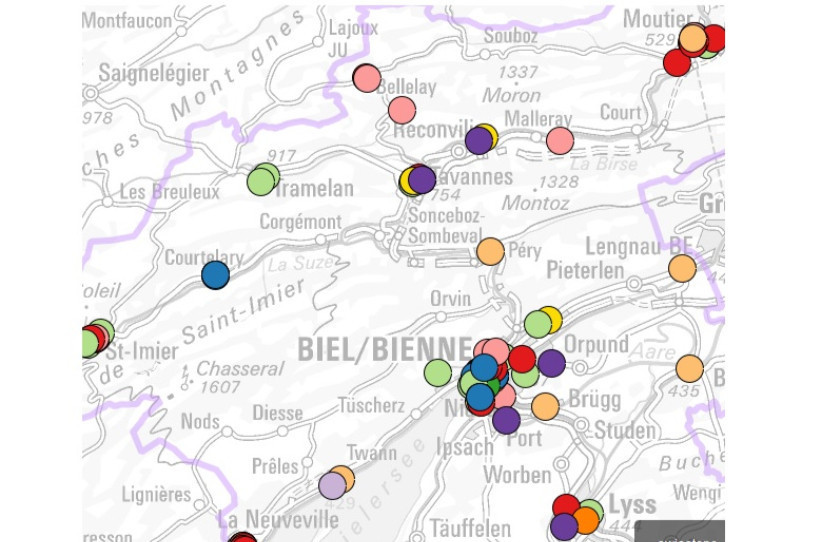813x542 pixels.
Task: Select the lavender marker at Twann
Action: [332, 486]
